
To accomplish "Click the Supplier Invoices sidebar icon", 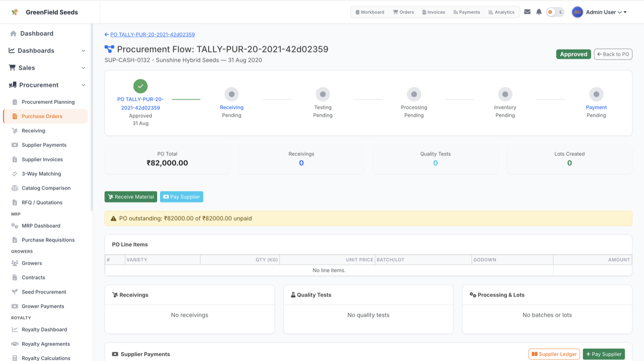I will (15, 160).
